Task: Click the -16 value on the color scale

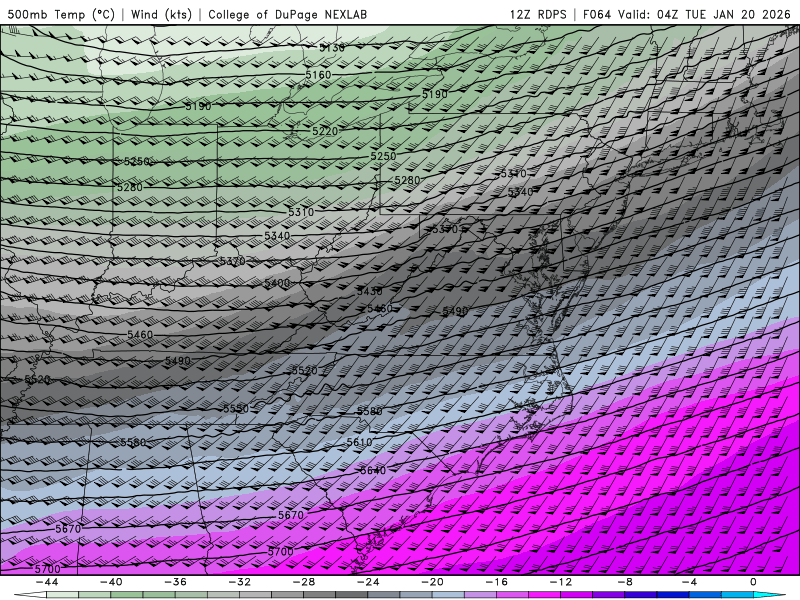Action: click(x=496, y=582)
